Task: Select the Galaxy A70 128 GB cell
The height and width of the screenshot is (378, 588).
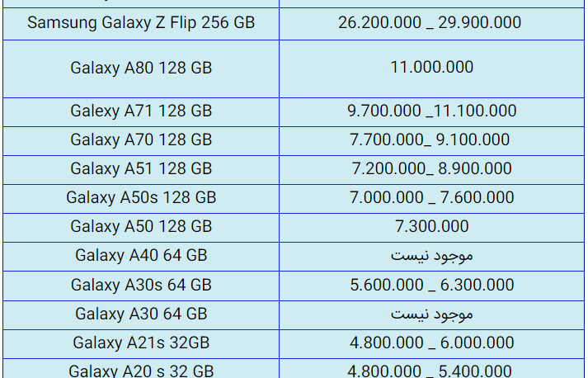Action: pos(141,141)
